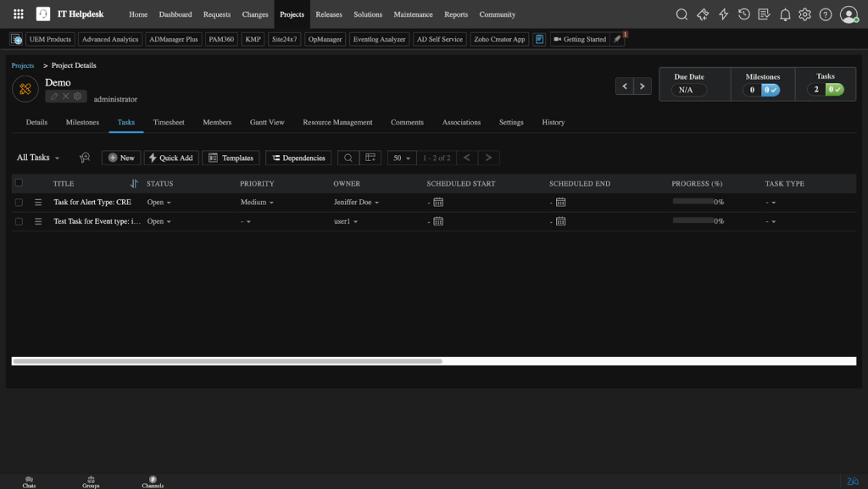868x489 pixels.
Task: Expand the All Tasks filter dropdown
Action: tap(37, 158)
